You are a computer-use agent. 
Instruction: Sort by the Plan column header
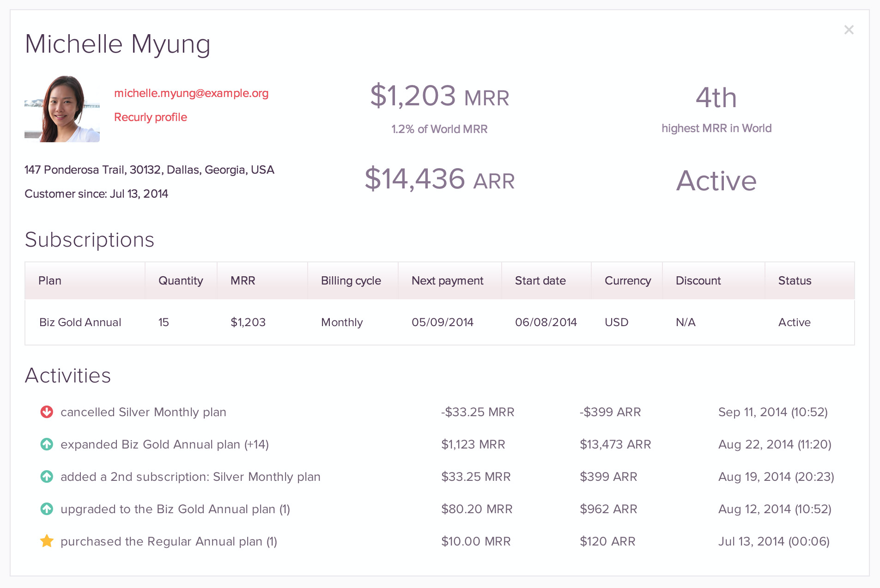pyautogui.click(x=49, y=280)
